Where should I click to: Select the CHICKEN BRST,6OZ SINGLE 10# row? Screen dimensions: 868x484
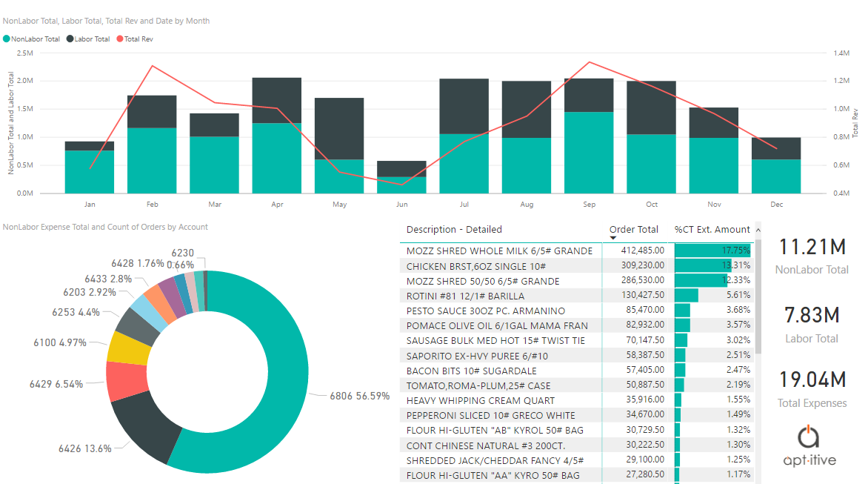click(x=576, y=266)
